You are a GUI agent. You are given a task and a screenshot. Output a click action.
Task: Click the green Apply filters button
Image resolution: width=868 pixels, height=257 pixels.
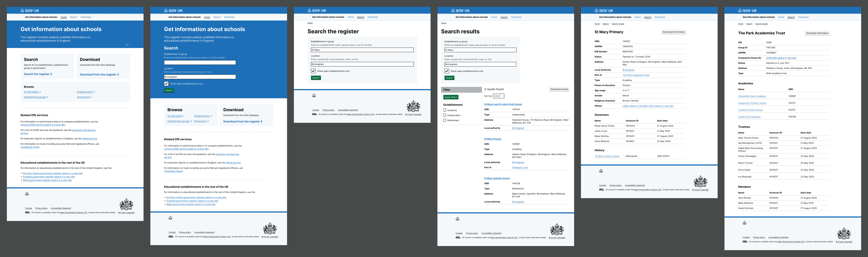(x=451, y=97)
